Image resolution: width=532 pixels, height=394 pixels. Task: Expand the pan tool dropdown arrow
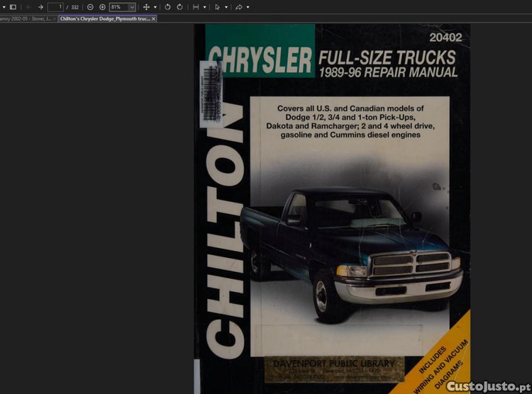[x=155, y=6]
